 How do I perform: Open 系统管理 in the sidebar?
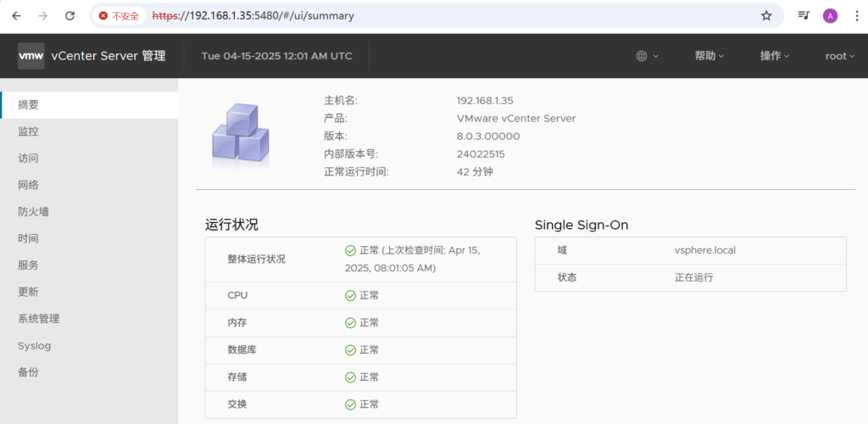coord(89,319)
